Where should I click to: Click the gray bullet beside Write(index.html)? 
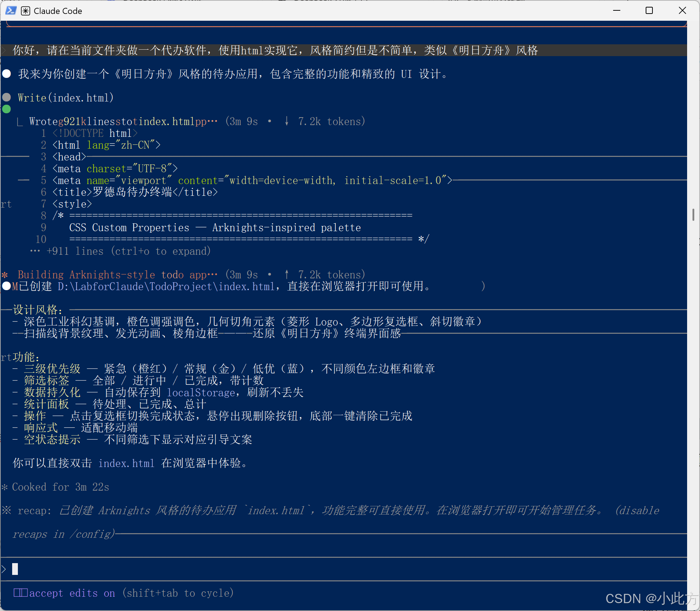click(6, 97)
